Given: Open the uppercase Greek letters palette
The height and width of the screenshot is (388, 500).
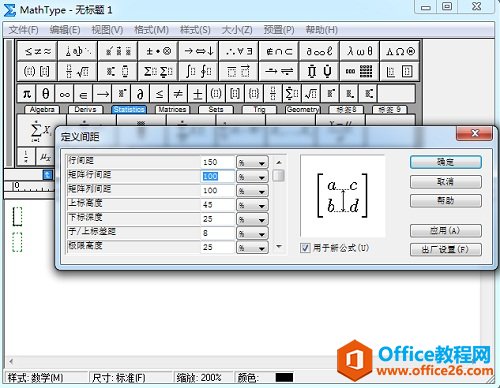Looking at the screenshot, I should pyautogui.click(x=400, y=51).
